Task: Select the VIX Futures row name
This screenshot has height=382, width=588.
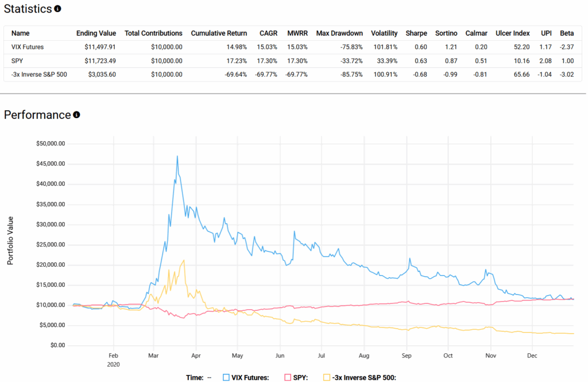Action: click(27, 47)
